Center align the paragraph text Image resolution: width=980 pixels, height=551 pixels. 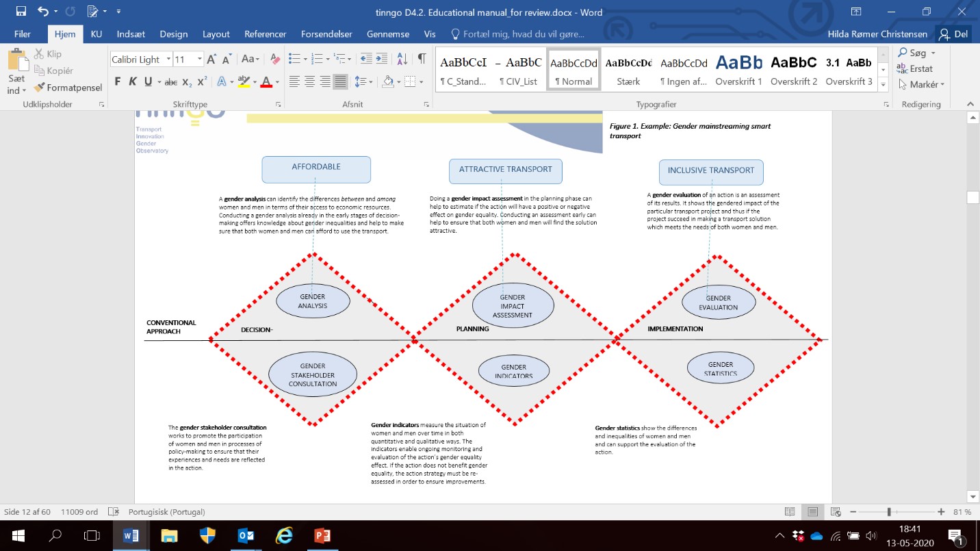click(309, 82)
